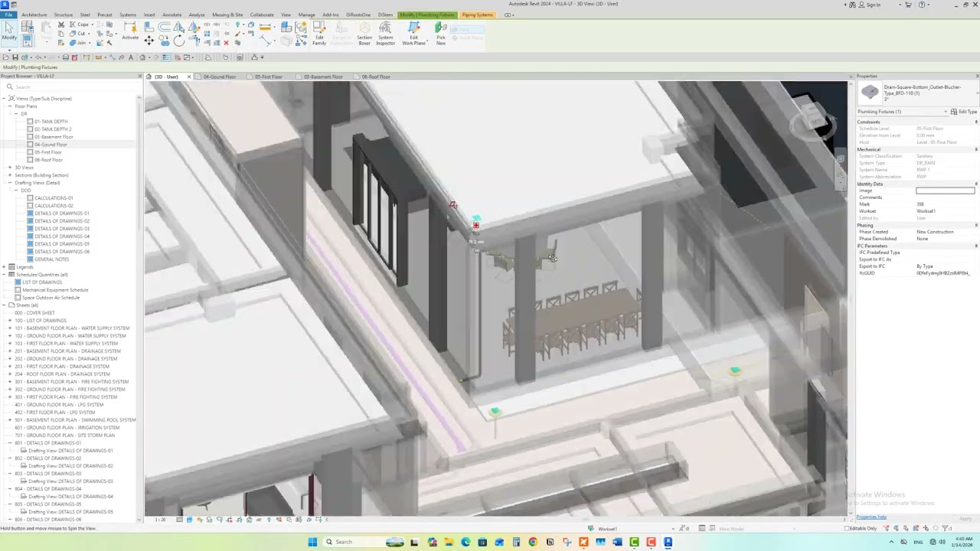This screenshot has height=551, width=980.
Task: Switch to 06-Roof Floor view tab
Action: point(376,77)
